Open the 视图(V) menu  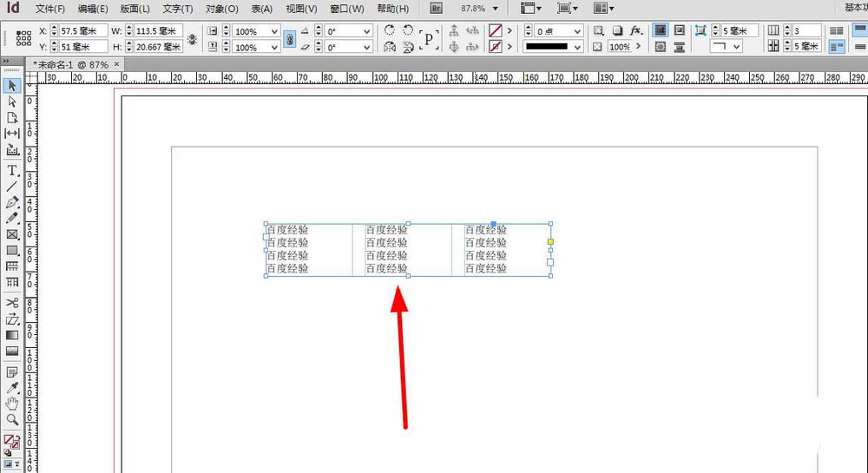(301, 9)
